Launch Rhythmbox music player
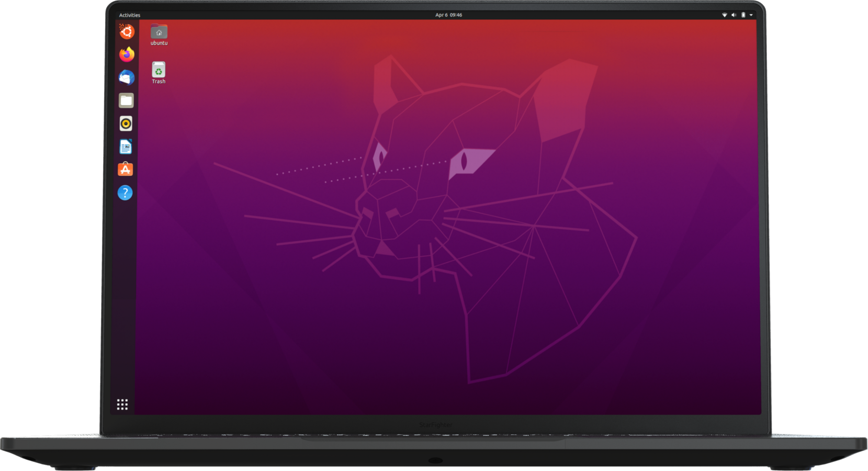 tap(126, 124)
